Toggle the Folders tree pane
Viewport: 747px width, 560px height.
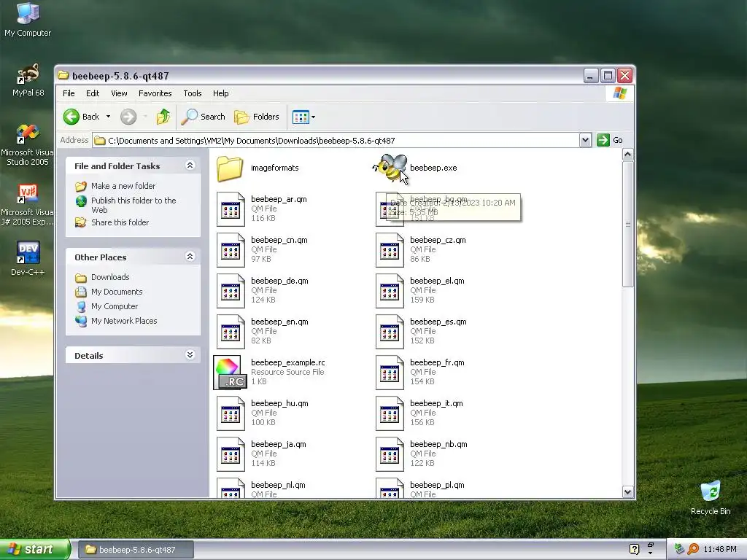(257, 117)
